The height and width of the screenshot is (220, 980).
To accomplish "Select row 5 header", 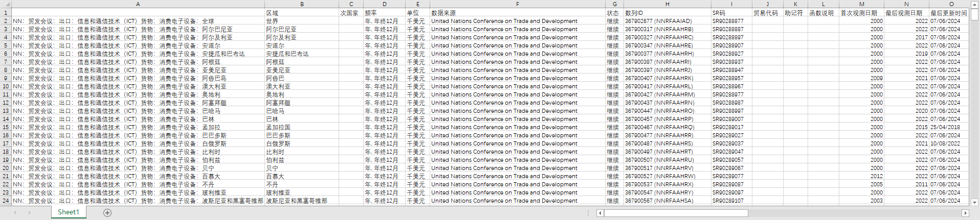I will [x=6, y=45].
